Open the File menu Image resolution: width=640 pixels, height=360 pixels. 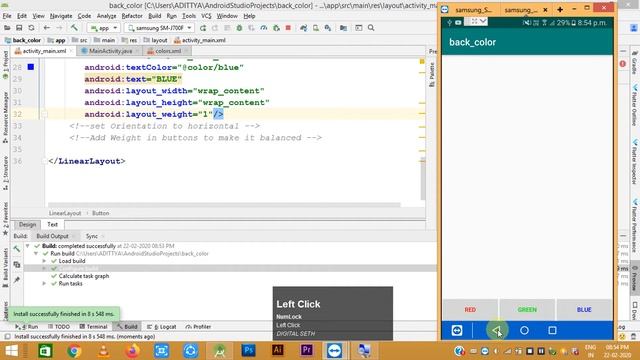(x=7, y=16)
